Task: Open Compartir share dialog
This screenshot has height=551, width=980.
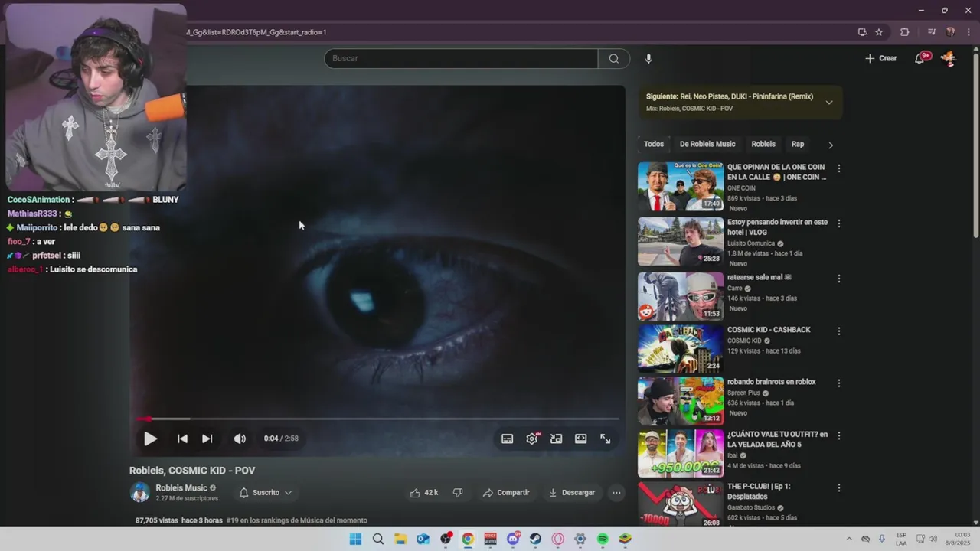Action: 506,493
